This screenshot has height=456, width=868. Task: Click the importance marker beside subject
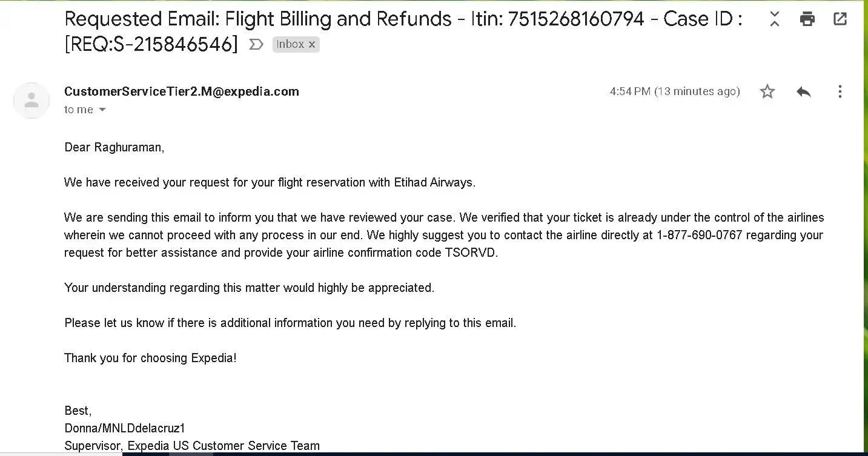coord(256,44)
